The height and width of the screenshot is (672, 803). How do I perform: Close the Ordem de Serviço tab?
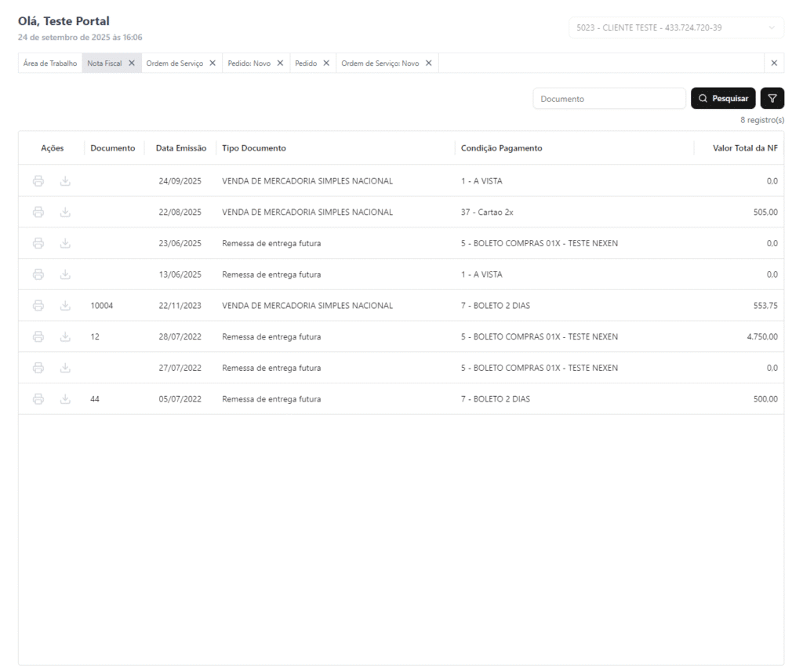[x=213, y=64]
